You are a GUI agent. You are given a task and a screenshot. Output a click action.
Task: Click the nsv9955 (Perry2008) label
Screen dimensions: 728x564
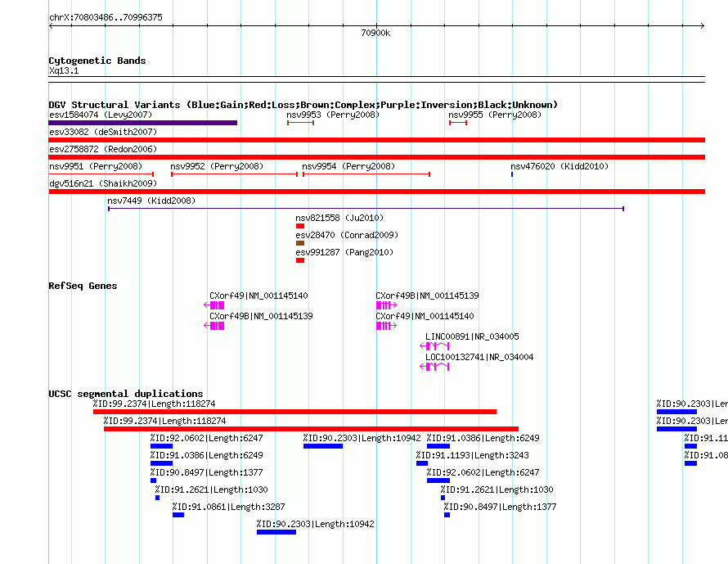coord(495,115)
